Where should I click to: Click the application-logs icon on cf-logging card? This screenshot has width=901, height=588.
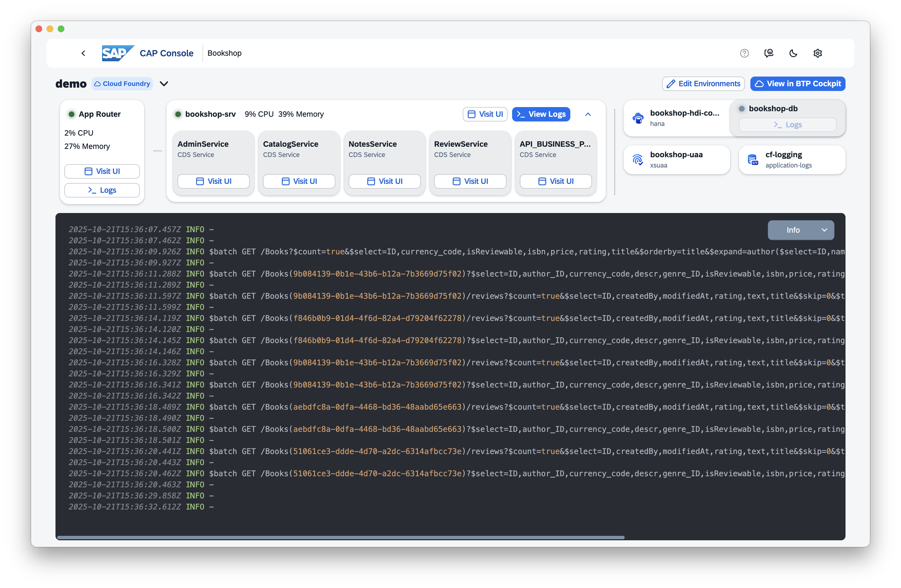click(x=753, y=159)
